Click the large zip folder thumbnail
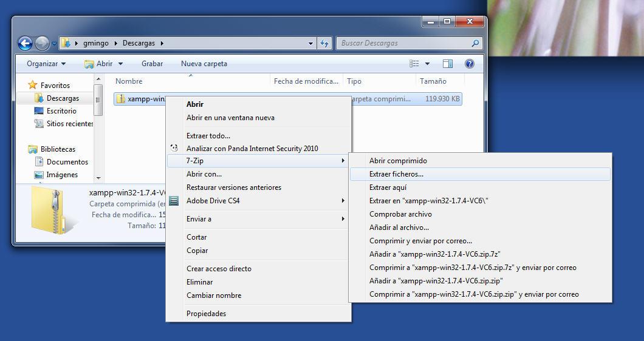 pyautogui.click(x=55, y=210)
